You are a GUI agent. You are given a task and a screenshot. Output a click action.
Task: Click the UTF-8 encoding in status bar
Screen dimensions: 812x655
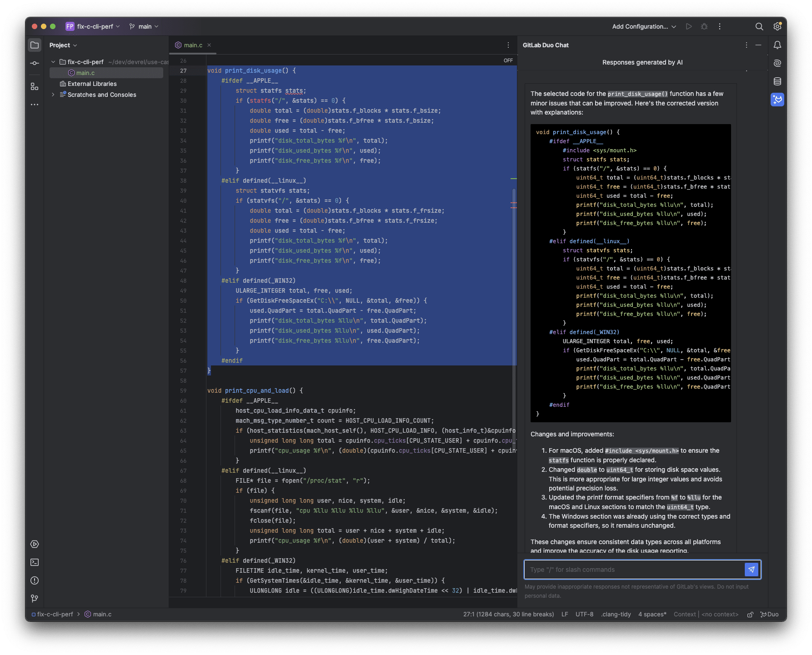584,615
